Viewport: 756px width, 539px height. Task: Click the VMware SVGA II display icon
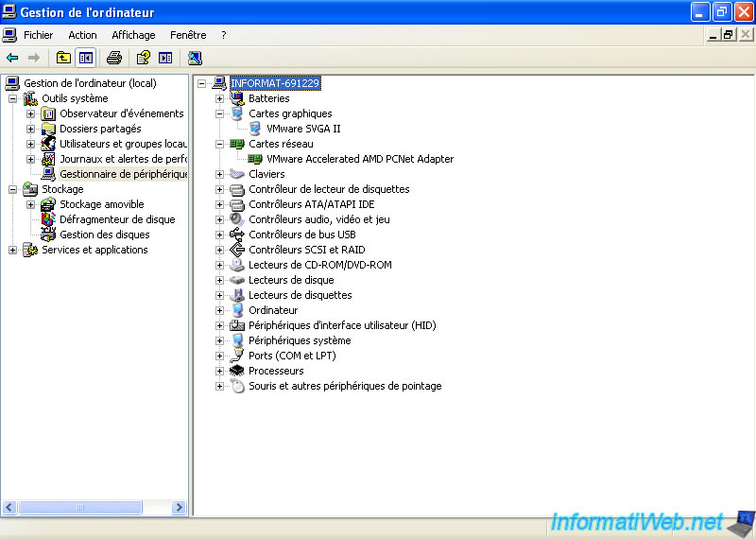(255, 129)
